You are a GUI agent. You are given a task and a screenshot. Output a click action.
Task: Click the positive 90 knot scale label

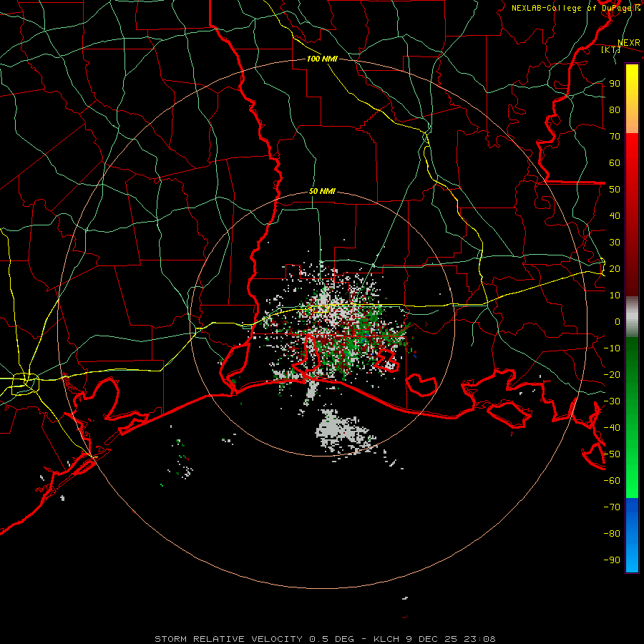(615, 84)
